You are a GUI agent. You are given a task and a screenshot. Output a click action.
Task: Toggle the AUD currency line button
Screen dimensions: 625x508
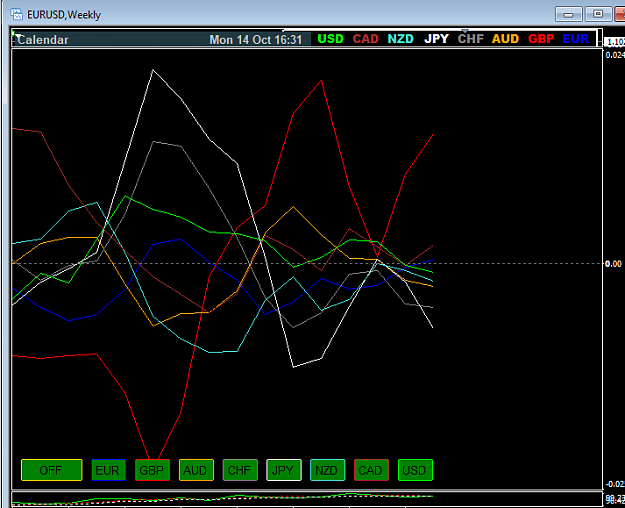click(x=196, y=470)
